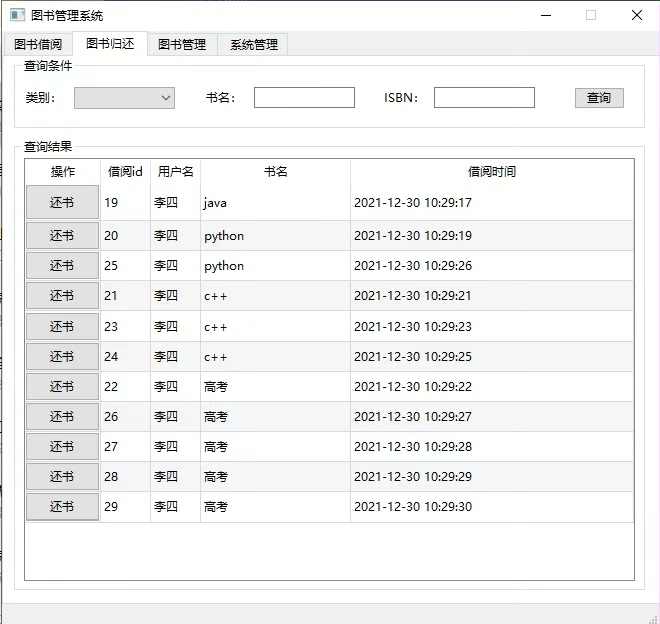Click the 借阅时间 column header

tap(492, 172)
